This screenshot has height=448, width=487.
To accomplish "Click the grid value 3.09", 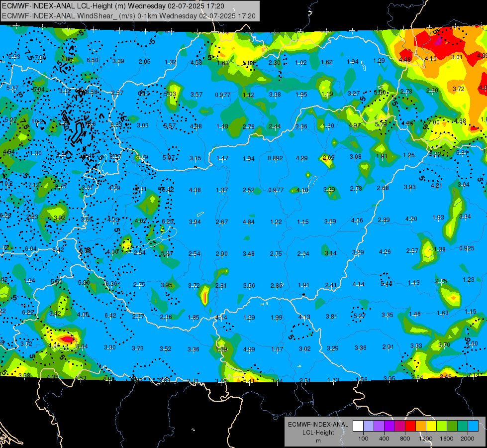I will [118, 61].
